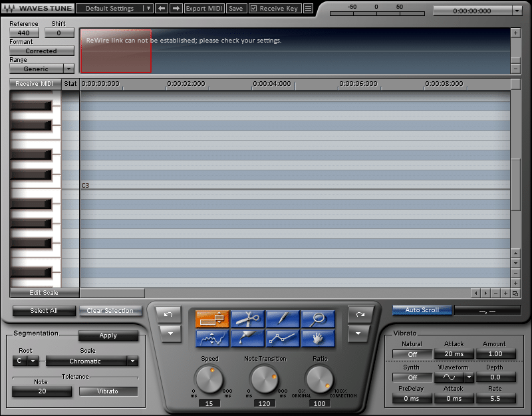Select the pitch Curve tool
This screenshot has width=532, height=416.
point(212,338)
